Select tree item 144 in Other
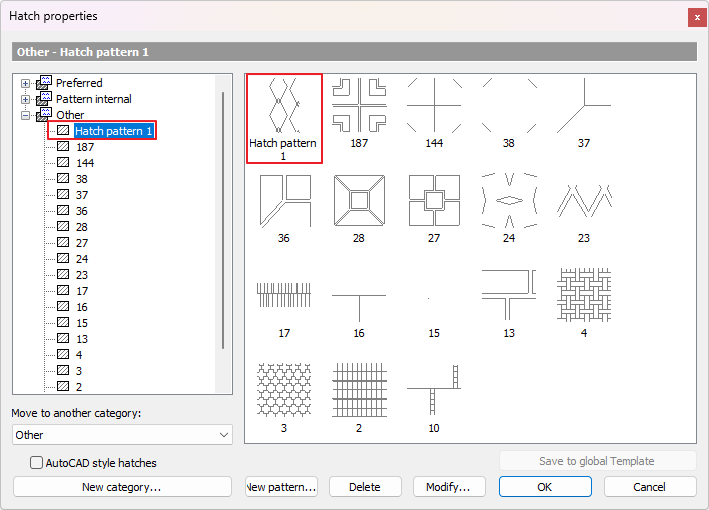This screenshot has height=510, width=709. 85,163
